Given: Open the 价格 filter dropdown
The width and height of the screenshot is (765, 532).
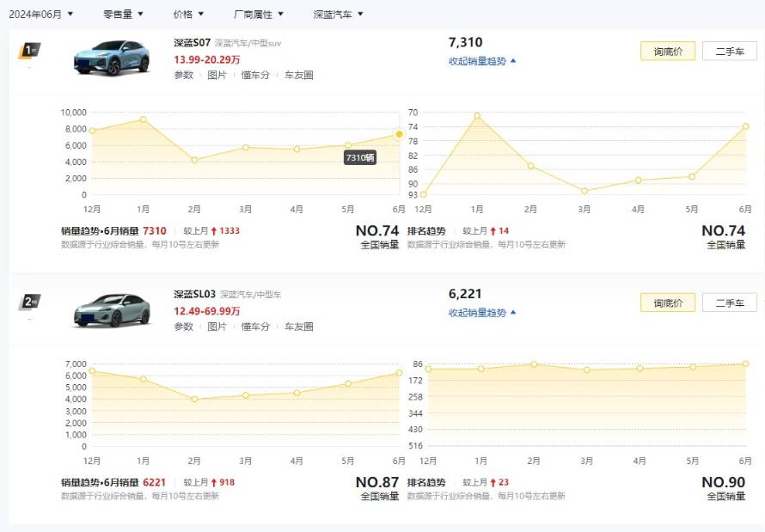Looking at the screenshot, I should 188,14.
